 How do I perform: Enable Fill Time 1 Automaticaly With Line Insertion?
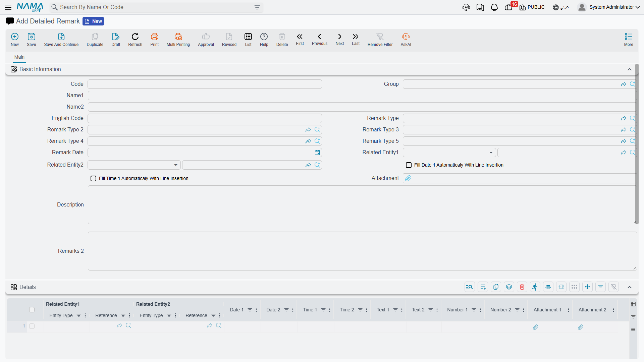click(94, 178)
